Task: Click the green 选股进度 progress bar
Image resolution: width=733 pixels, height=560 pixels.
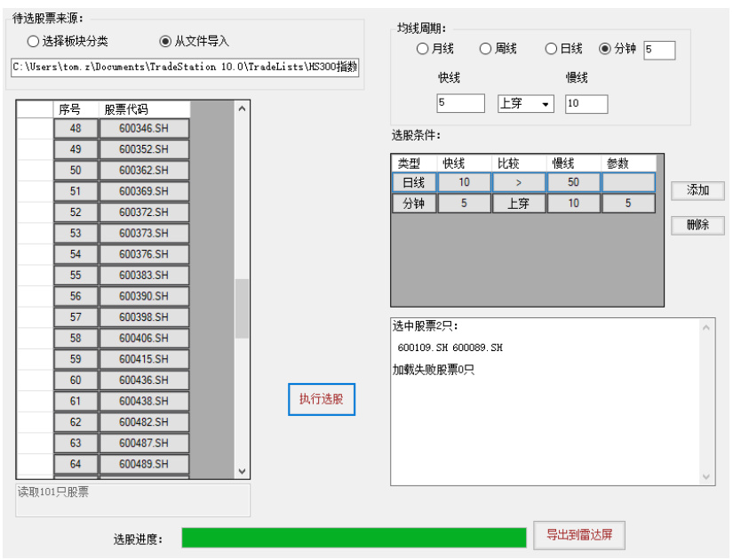Action: [354, 538]
